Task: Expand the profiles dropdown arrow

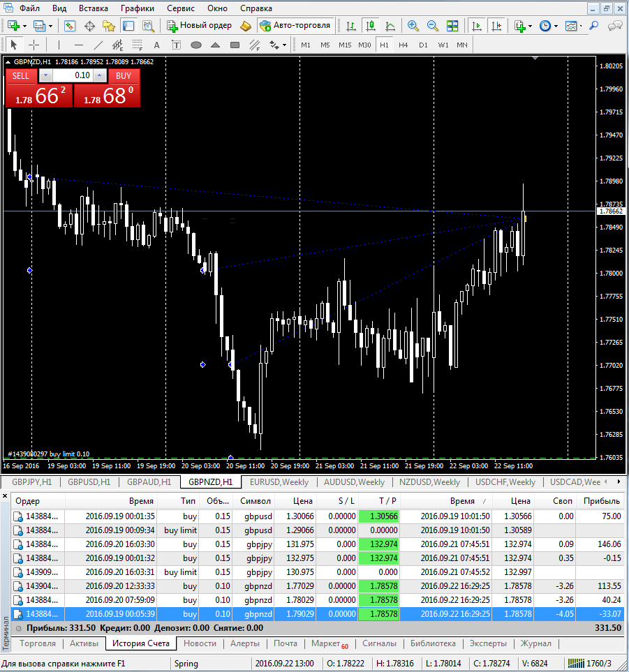Action: coord(50,26)
